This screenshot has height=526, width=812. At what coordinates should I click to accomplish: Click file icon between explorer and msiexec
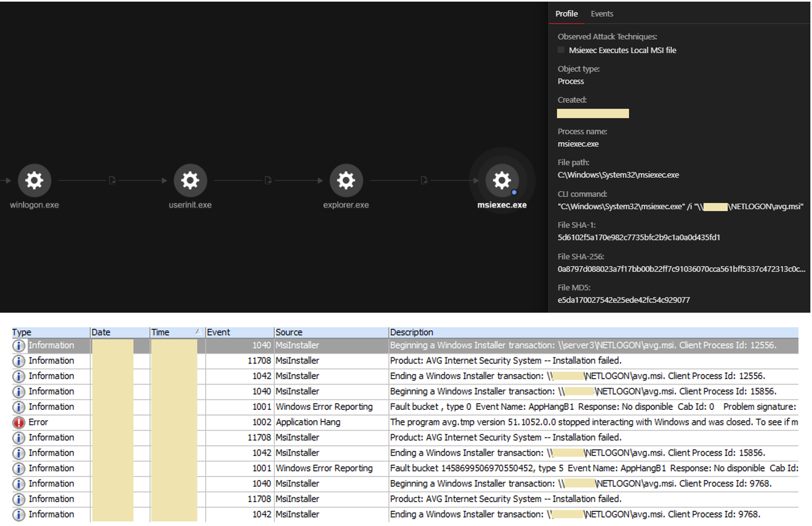(x=424, y=180)
